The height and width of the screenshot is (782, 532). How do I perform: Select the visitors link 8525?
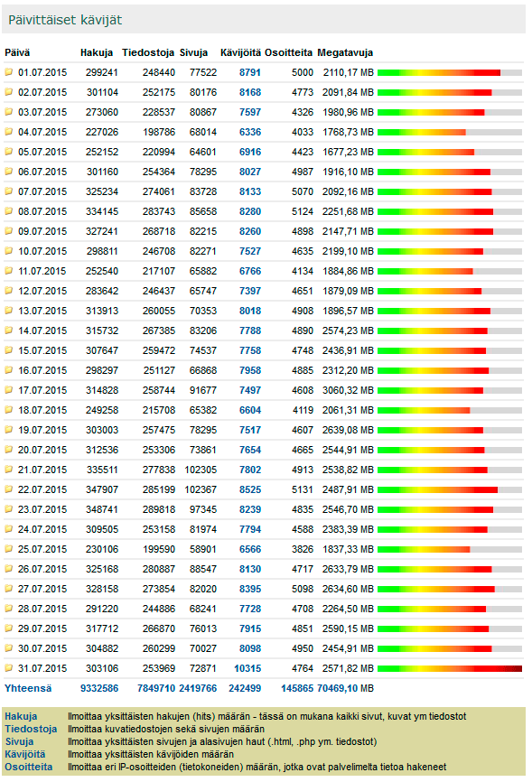(250, 489)
